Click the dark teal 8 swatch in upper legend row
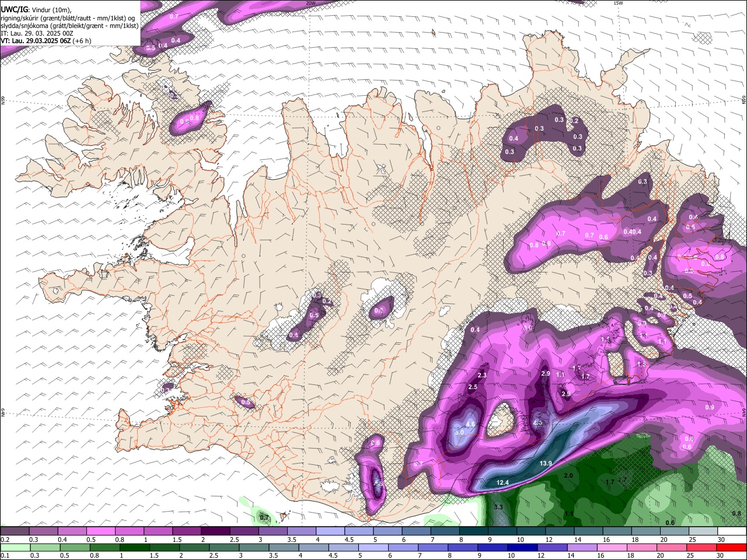Screen dimensions: 747x560 tap(473, 531)
